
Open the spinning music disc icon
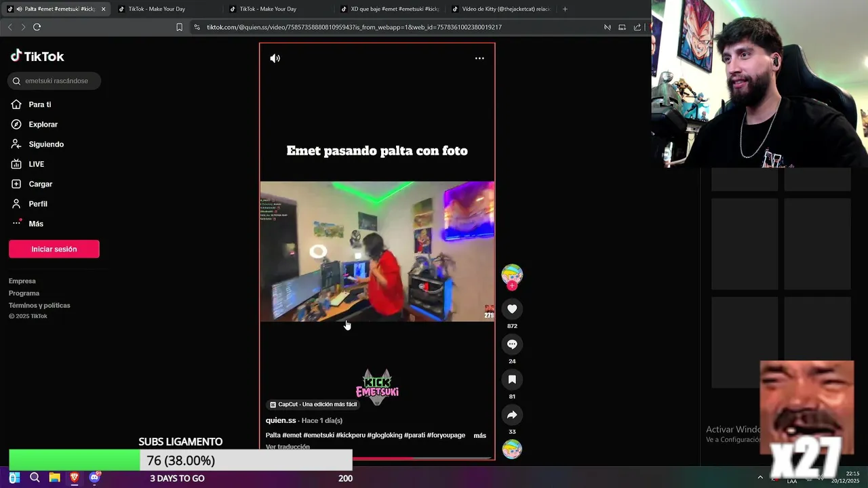tap(512, 449)
